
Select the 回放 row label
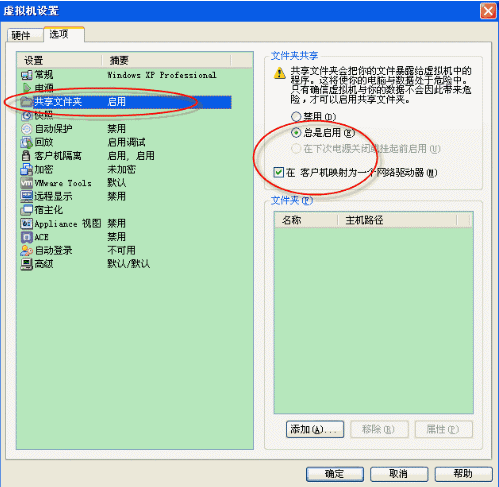44,142
